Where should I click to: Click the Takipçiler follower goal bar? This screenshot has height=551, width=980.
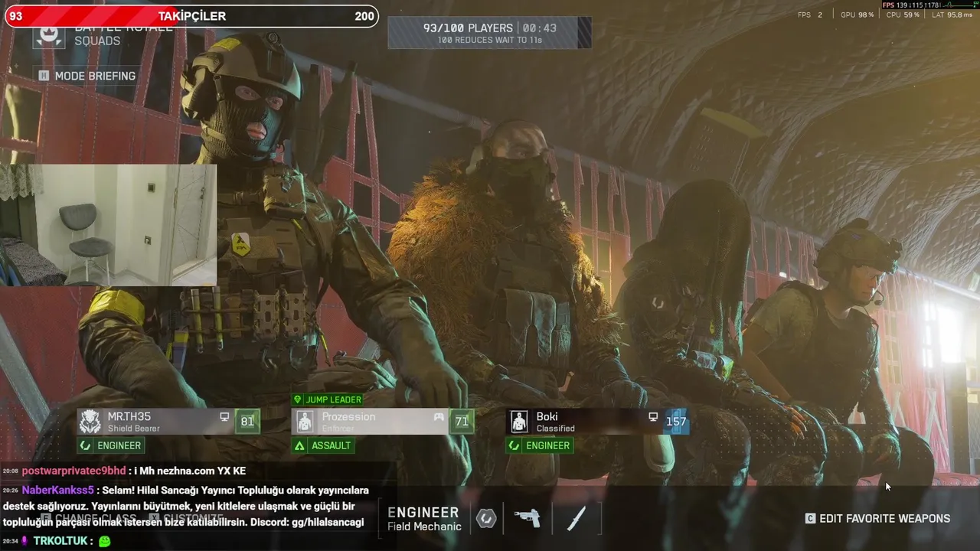pyautogui.click(x=191, y=16)
